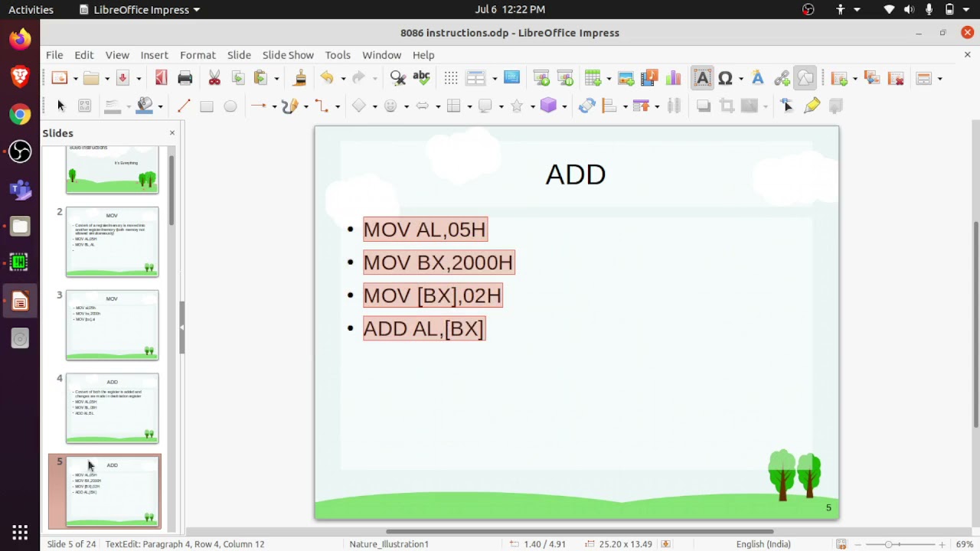Viewport: 980px width, 551px height.
Task: Toggle the Insert Text Box button
Action: [701, 77]
